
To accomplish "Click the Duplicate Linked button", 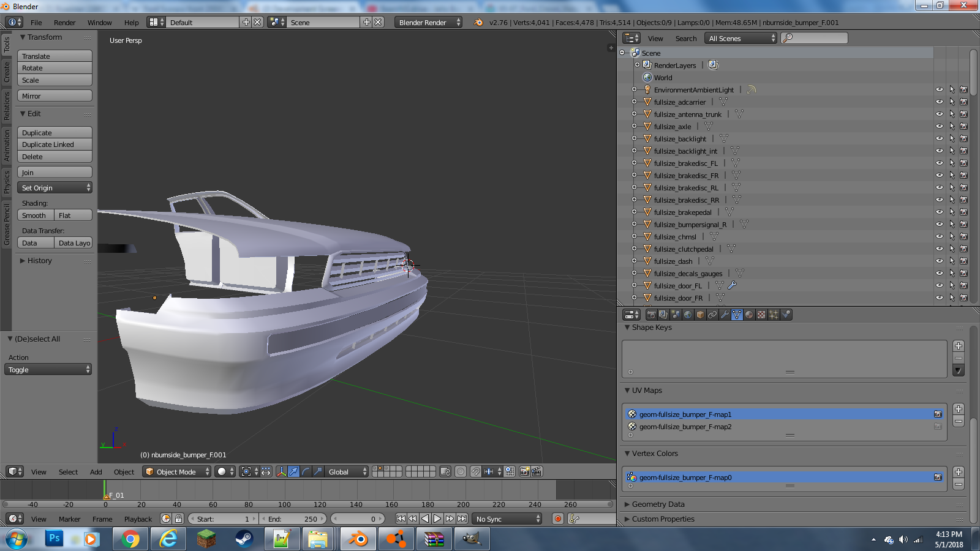I will click(55, 144).
